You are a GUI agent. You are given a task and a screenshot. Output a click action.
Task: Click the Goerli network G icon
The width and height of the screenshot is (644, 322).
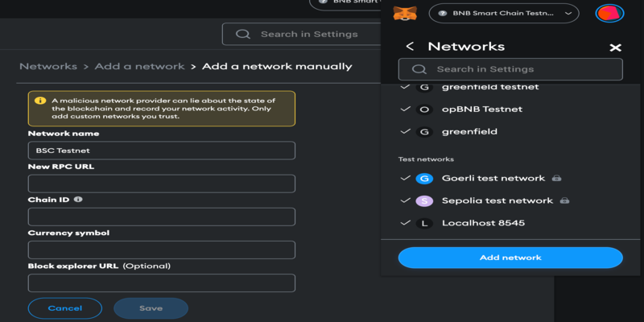424,179
